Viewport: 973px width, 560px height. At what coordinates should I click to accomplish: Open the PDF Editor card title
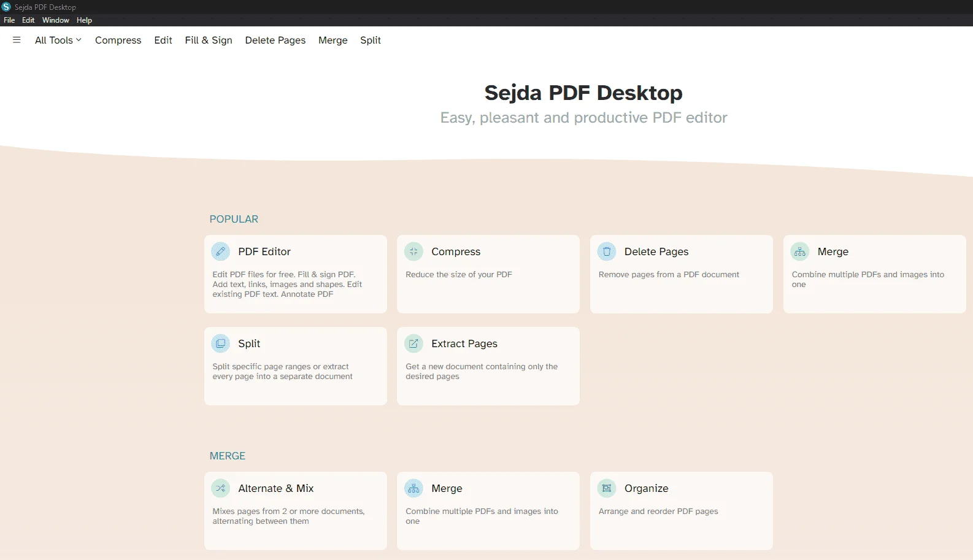[x=264, y=251]
